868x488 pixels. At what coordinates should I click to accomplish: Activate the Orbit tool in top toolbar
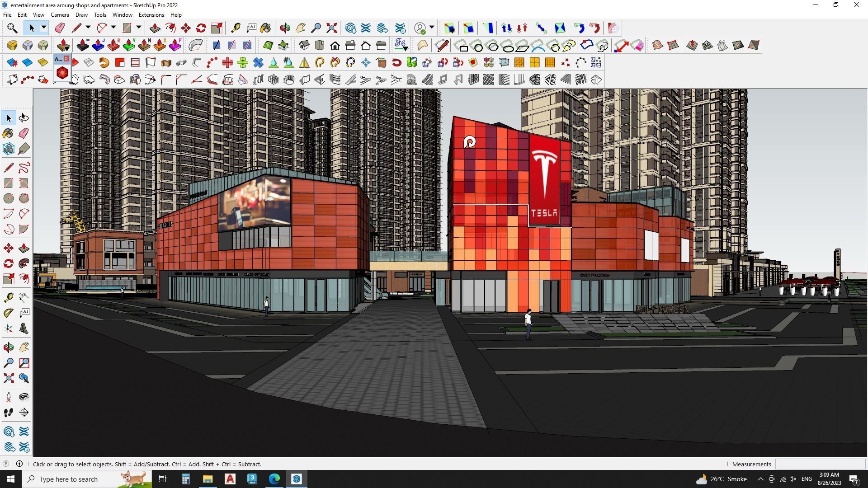point(285,28)
